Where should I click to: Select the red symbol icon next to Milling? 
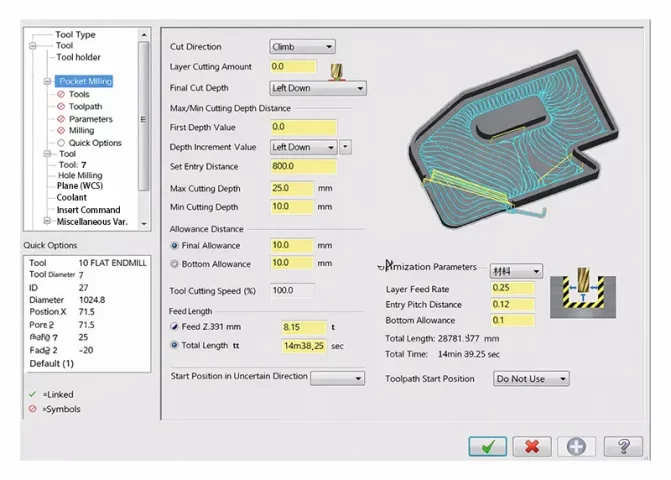(61, 130)
